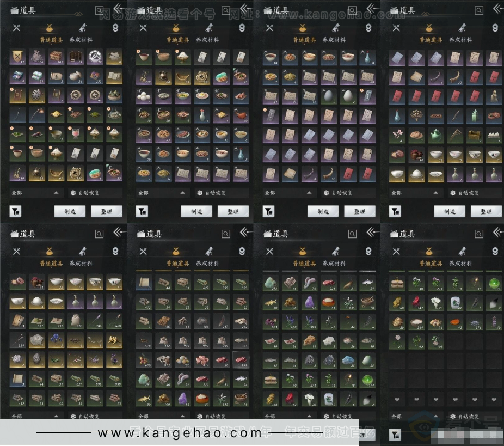Open search in the bottom-right panel

479,234
